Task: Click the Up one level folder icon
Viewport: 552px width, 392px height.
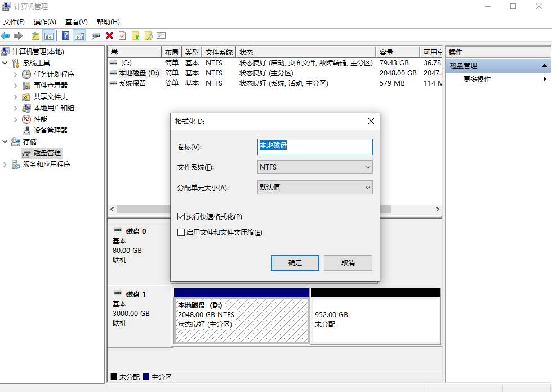Action: [x=35, y=35]
